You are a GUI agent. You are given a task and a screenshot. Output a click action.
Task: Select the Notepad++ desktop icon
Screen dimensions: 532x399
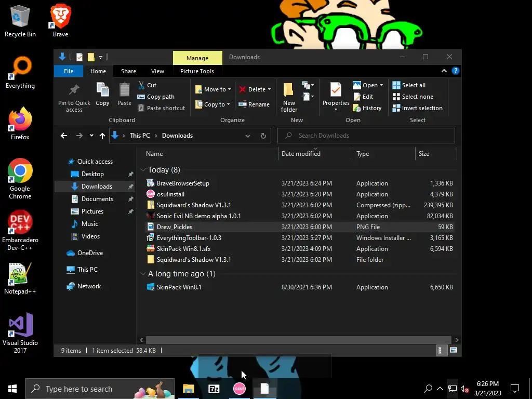20,278
